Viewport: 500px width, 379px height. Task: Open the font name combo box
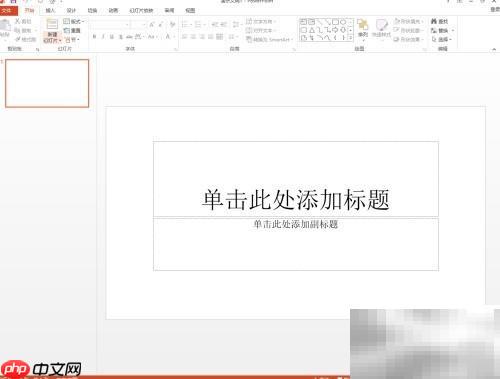pyautogui.click(x=110, y=24)
